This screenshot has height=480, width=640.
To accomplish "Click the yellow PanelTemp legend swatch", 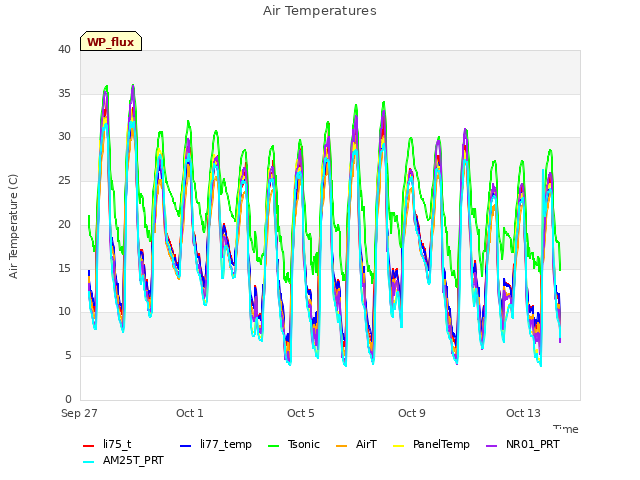I will coord(399,446).
